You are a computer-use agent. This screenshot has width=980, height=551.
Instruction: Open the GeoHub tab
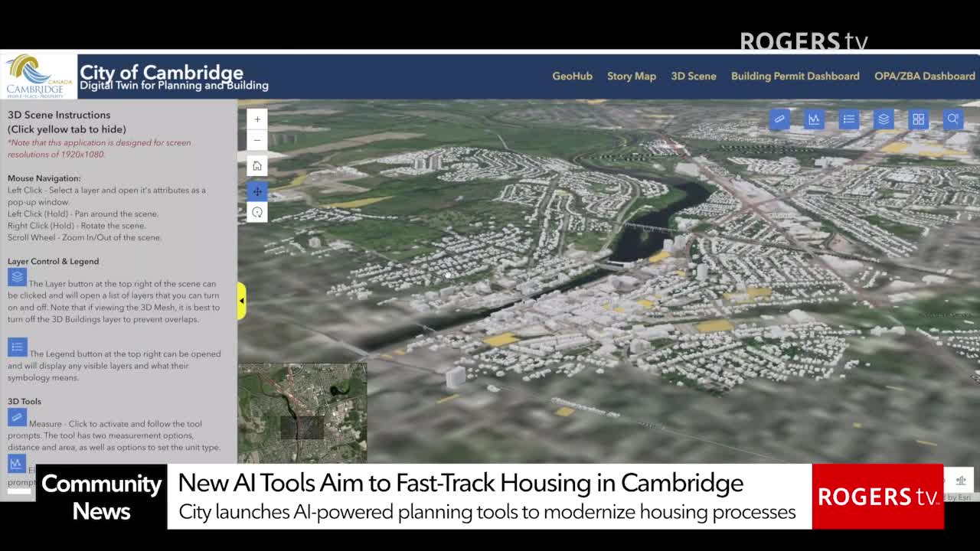573,76
